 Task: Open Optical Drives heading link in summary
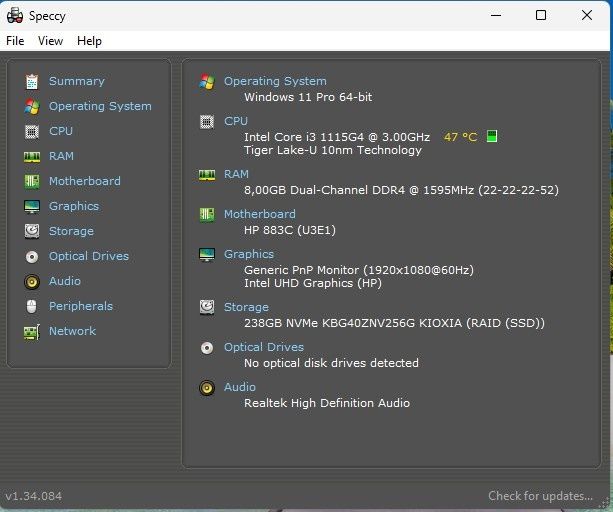(264, 347)
